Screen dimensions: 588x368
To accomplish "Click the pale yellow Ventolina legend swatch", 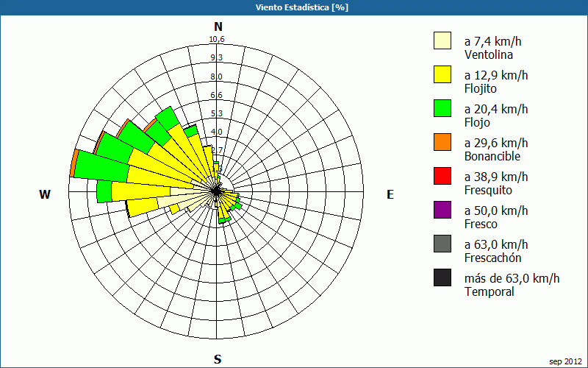I will [x=442, y=40].
